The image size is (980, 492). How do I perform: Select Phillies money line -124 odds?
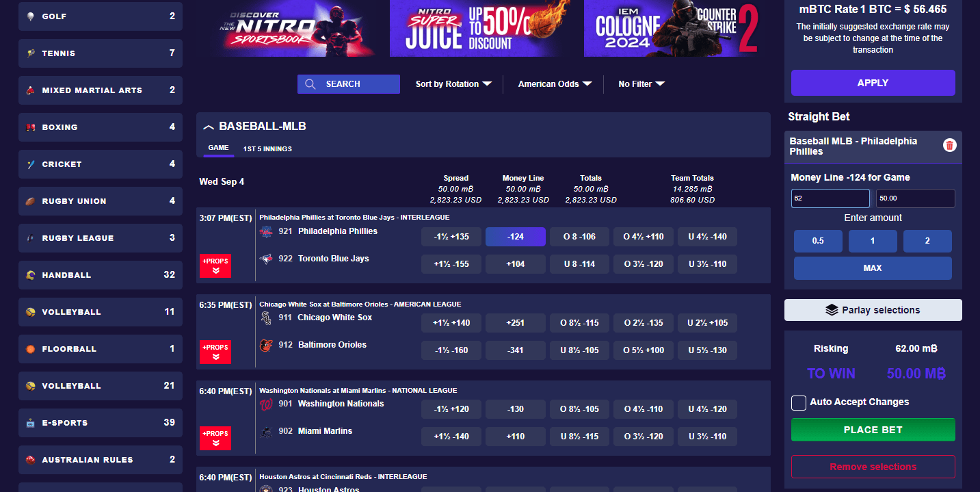tap(515, 237)
